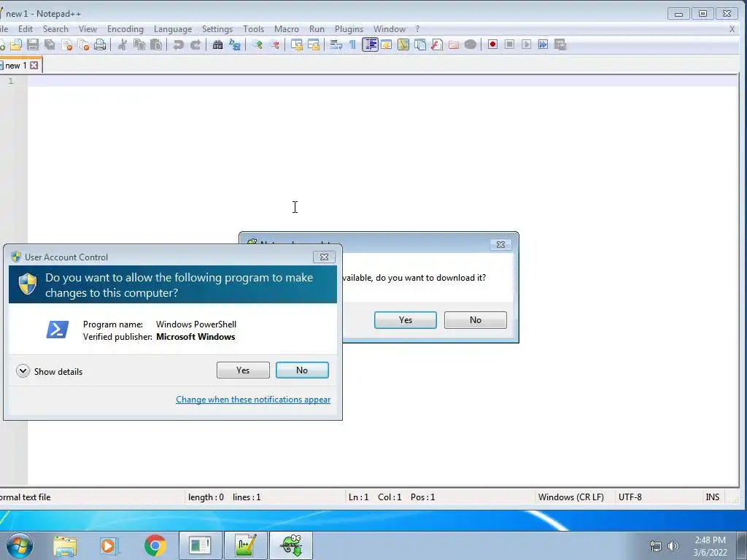The height and width of the screenshot is (560, 747).
Task: Open Google Chrome from the taskbar
Action: [155, 545]
